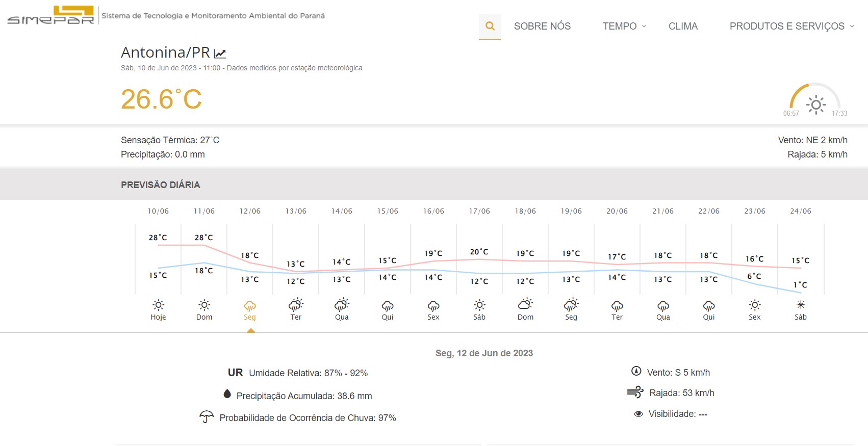Click date column header 24/06
This screenshot has height=446, width=868.
click(x=801, y=211)
